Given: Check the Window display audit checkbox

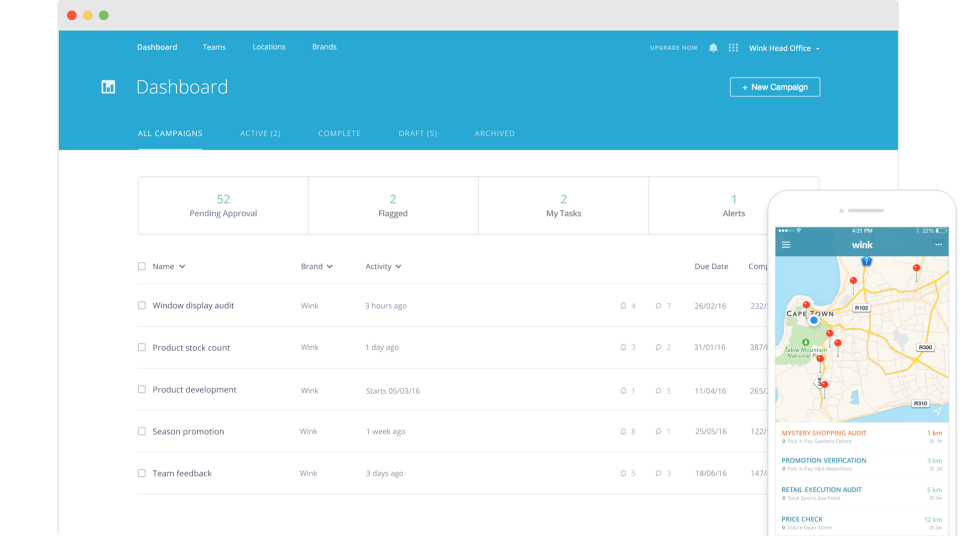Looking at the screenshot, I should [x=142, y=305].
